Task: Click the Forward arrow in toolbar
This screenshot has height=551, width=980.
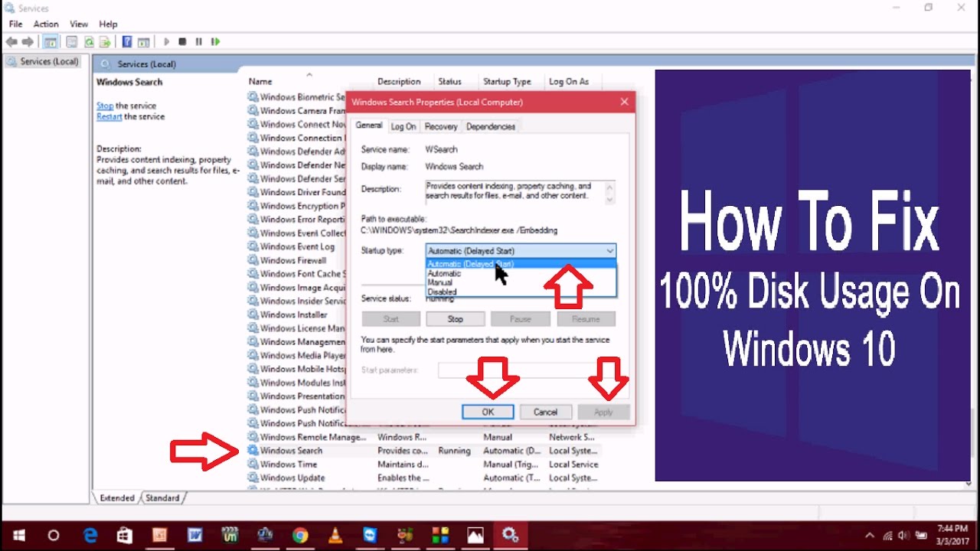Action: pos(28,42)
